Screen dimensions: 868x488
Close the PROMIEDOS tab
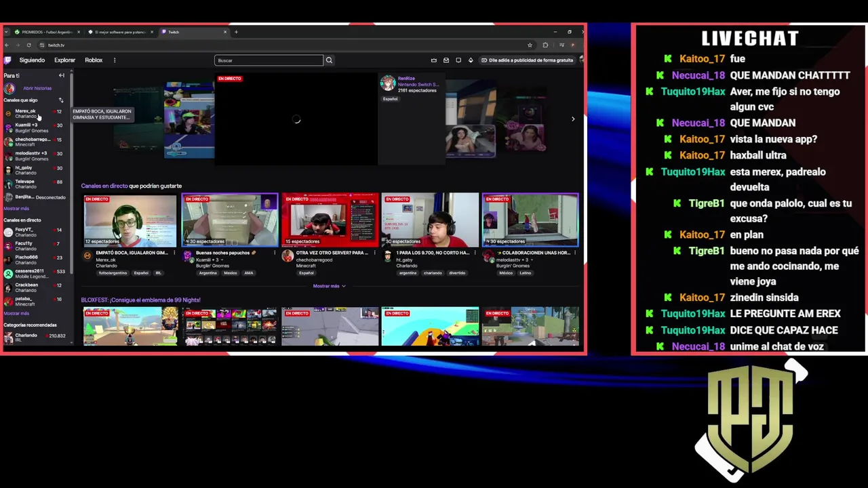coord(79,32)
